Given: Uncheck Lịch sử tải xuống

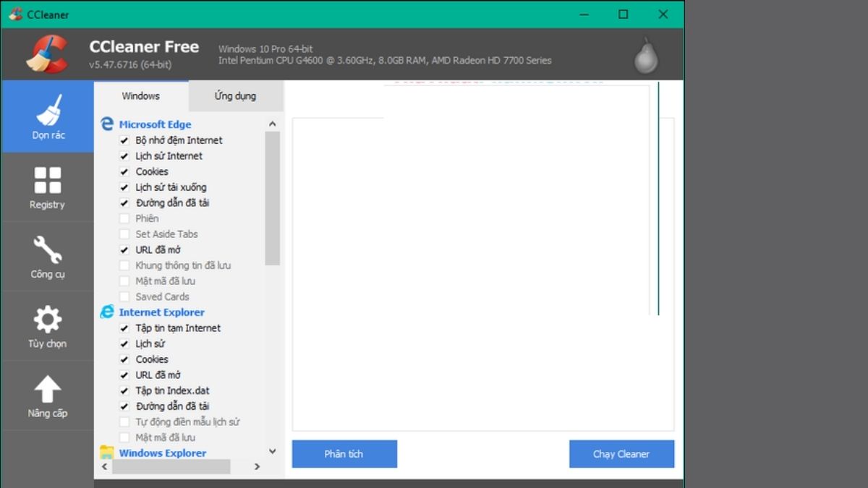Looking at the screenshot, I should click(x=124, y=187).
